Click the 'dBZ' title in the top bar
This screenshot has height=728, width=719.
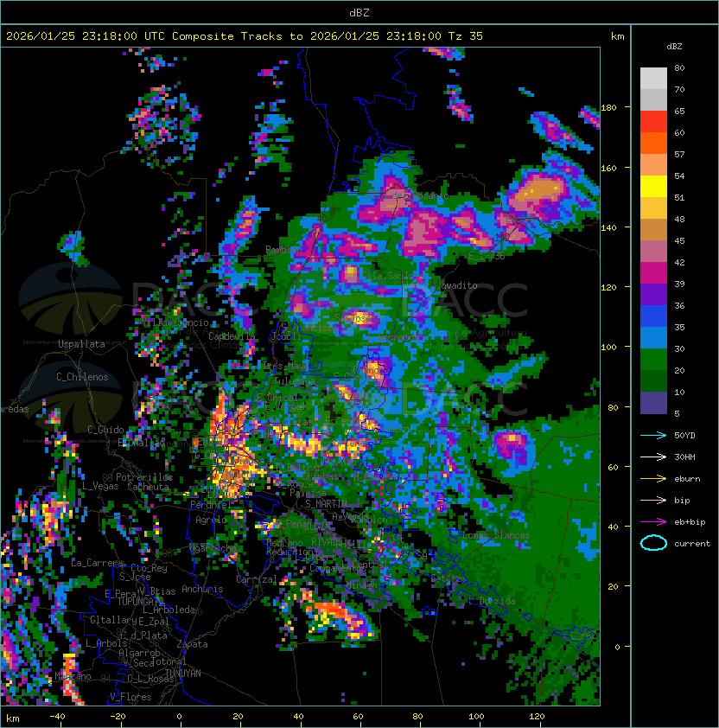(x=359, y=13)
